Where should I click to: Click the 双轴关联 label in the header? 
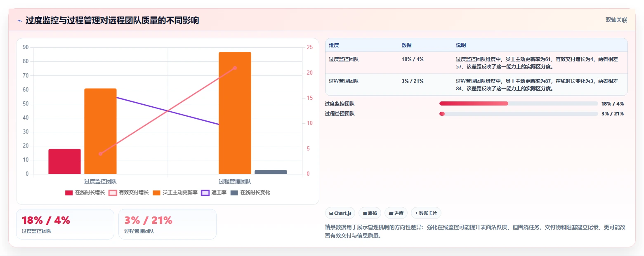[616, 20]
